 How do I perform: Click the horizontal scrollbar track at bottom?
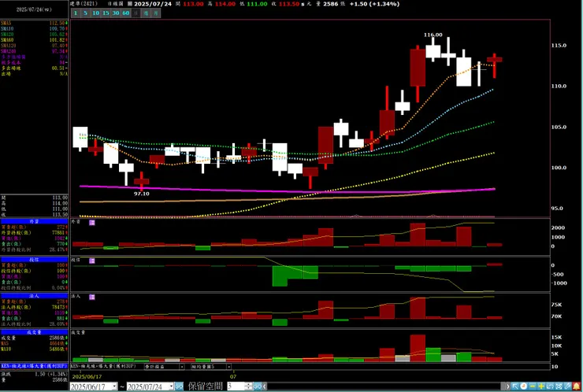(x=384, y=386)
